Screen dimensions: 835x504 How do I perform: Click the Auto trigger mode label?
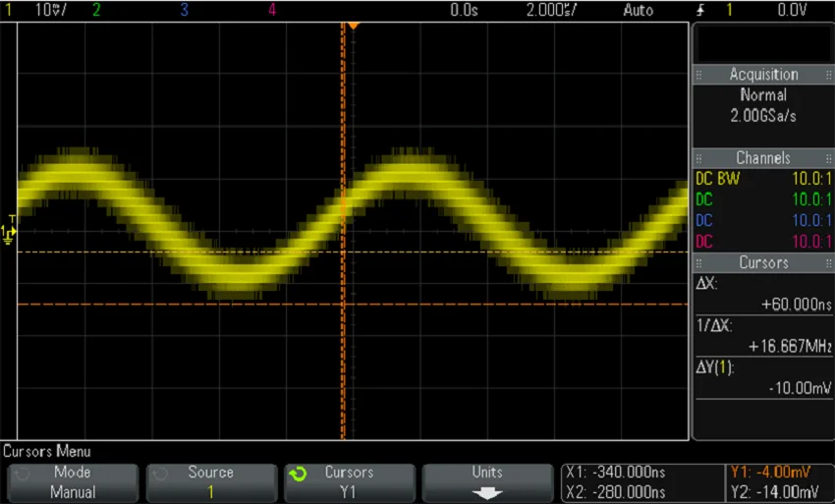tap(638, 10)
